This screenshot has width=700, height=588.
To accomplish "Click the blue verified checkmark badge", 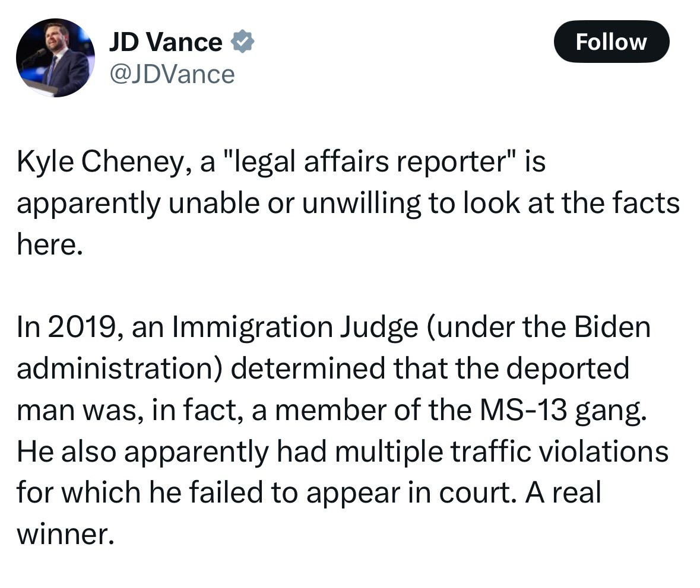I will pos(242,42).
